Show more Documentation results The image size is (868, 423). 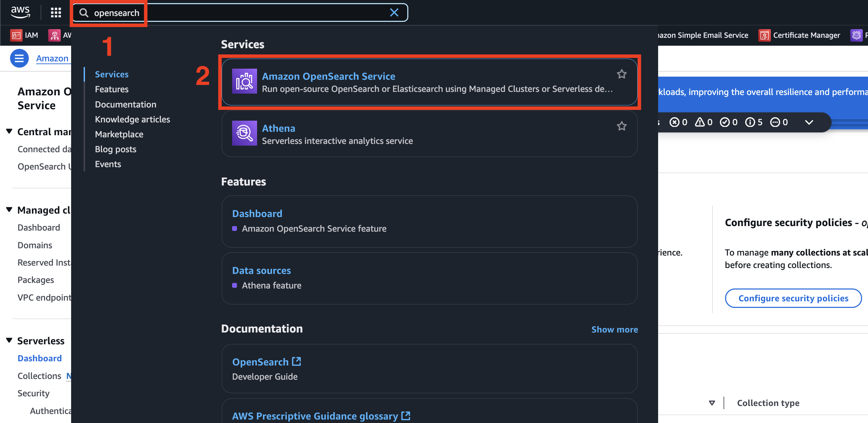(614, 329)
